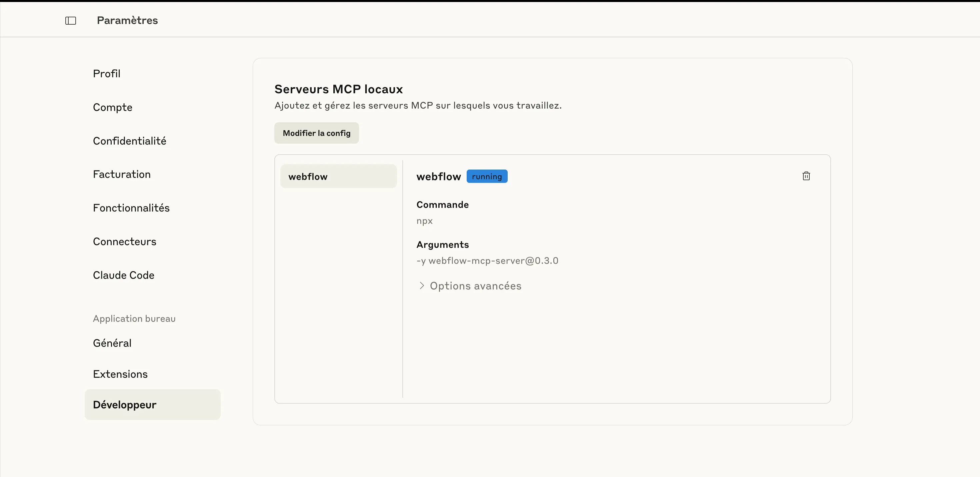The height and width of the screenshot is (477, 980).
Task: Select webflow in the server list
Action: 338,176
